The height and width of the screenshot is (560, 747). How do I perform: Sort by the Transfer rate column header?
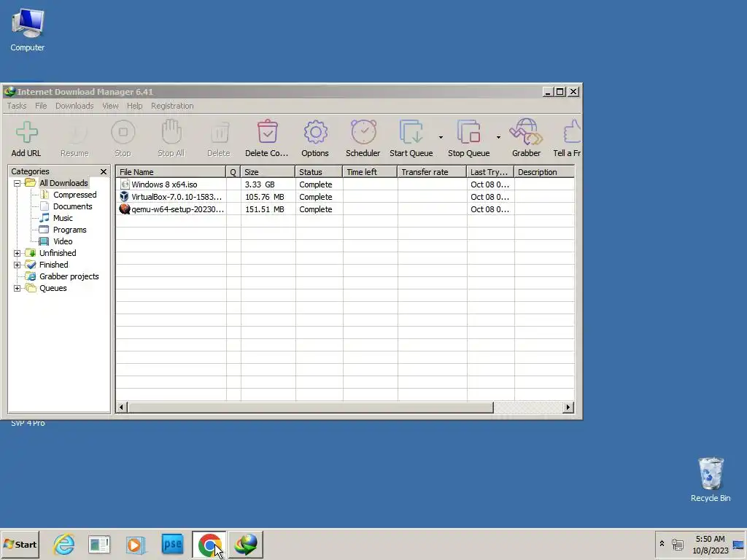tap(432, 172)
